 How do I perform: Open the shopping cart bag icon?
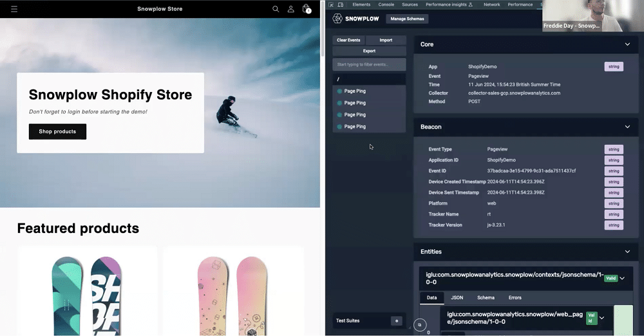306,8
